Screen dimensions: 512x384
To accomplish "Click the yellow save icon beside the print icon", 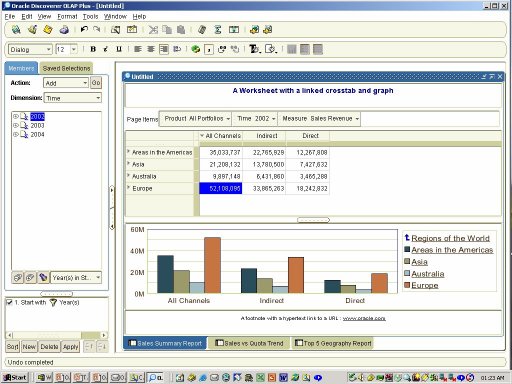I will 48,30.
